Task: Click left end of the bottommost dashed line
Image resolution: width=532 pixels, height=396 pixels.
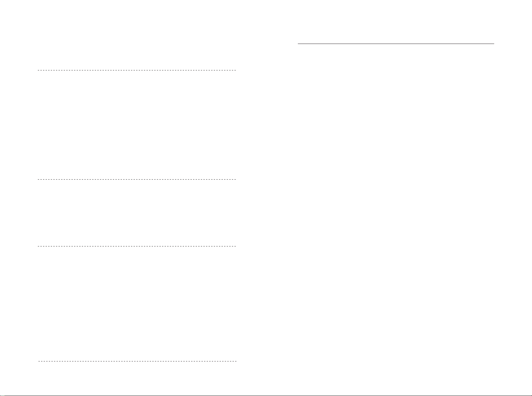Action: (x=39, y=360)
